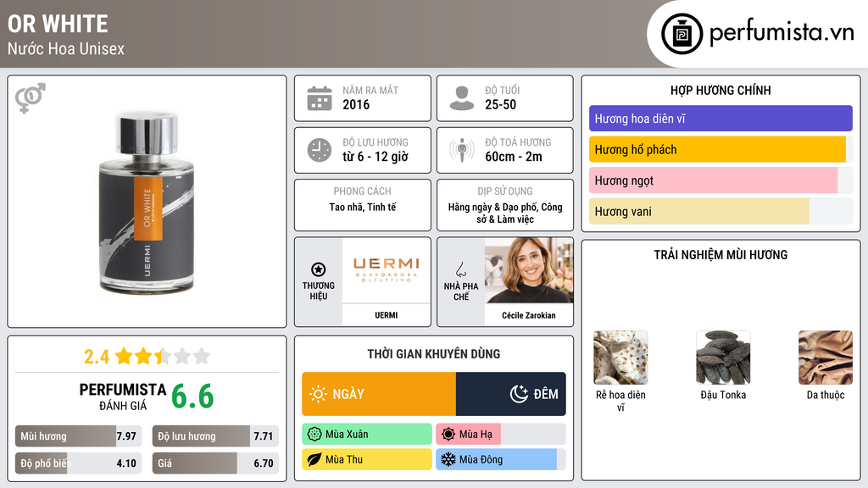Click the Trải nghiệm mùi hương heading

tap(721, 254)
